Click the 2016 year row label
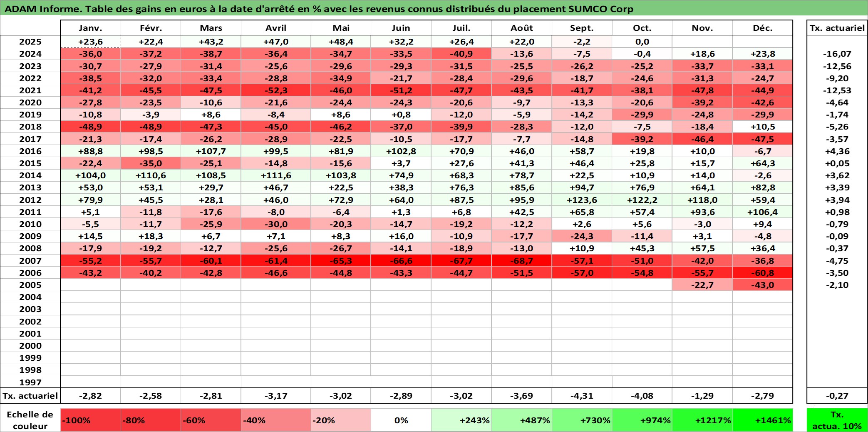Viewport: 868px width, 432px height. 30,151
